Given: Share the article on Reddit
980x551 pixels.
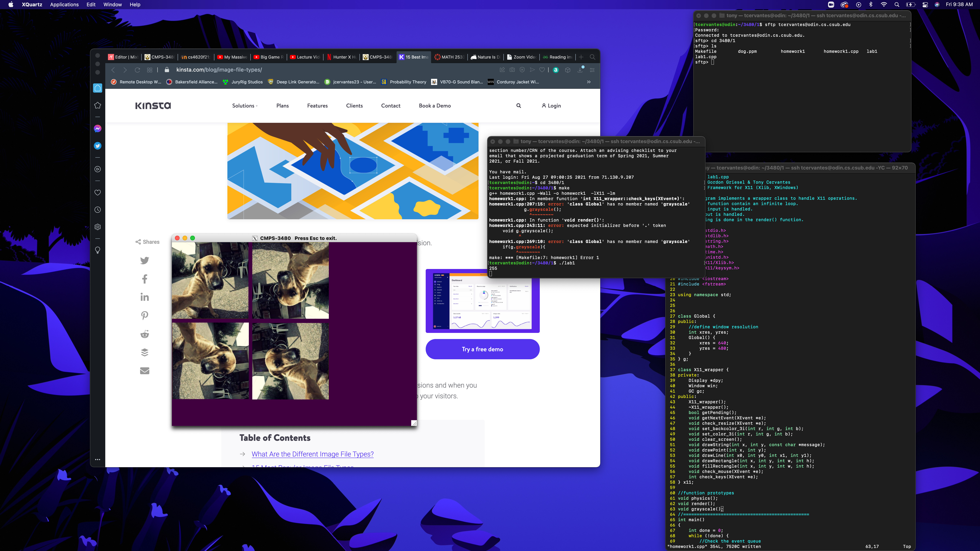Looking at the screenshot, I should (x=145, y=334).
